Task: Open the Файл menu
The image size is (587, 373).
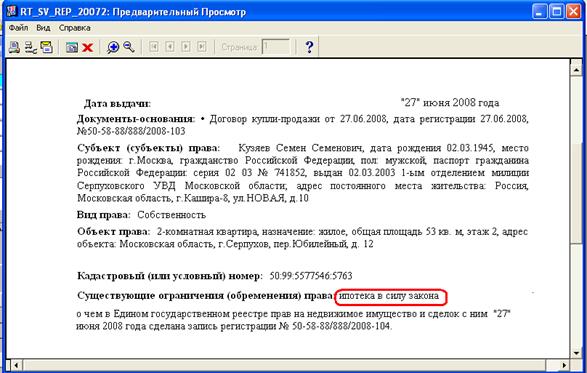Action: 18,28
